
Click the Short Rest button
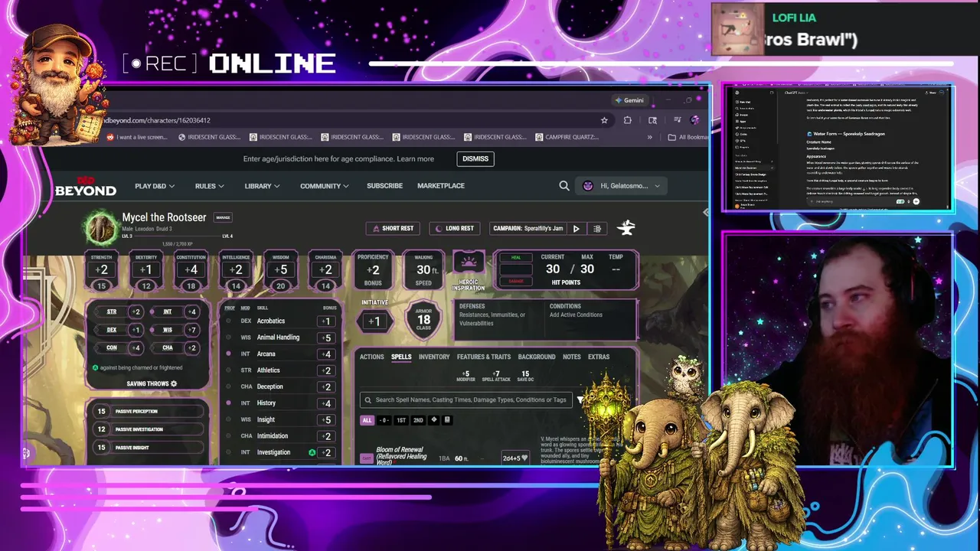pyautogui.click(x=393, y=228)
